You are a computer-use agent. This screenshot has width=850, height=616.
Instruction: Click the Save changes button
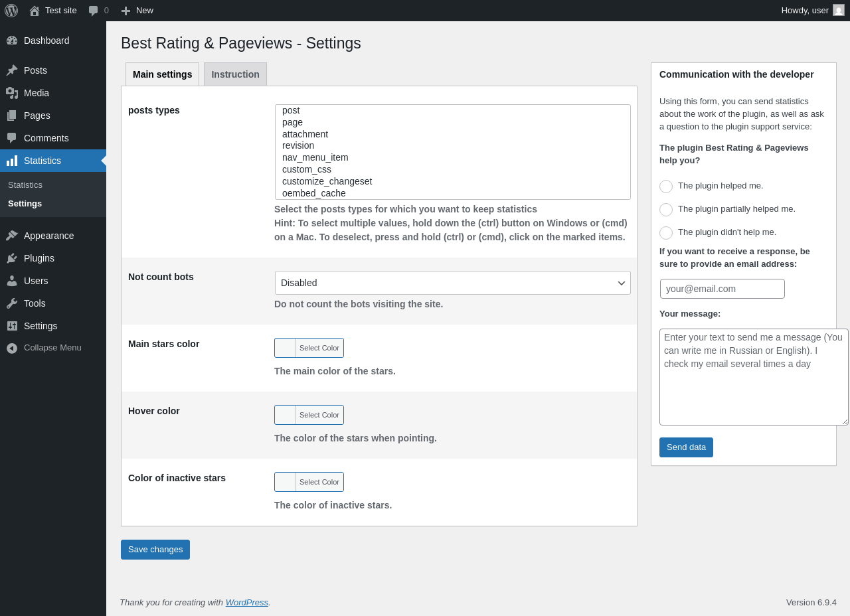point(155,550)
